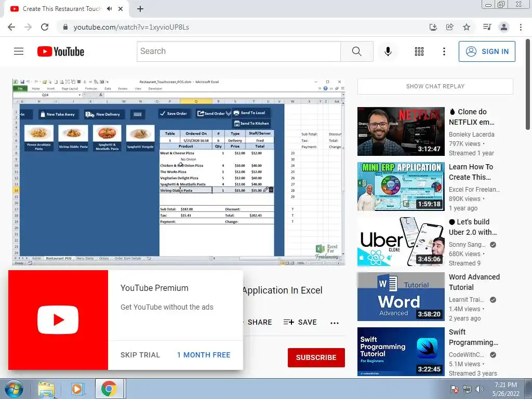The image size is (532, 399).
Task: Open the Windows Start button
Action: pos(14,389)
